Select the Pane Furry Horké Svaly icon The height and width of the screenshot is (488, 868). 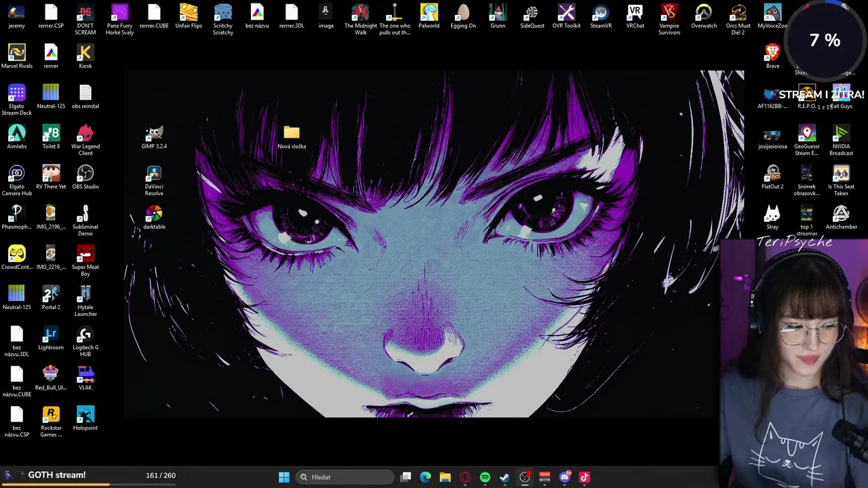tap(119, 19)
